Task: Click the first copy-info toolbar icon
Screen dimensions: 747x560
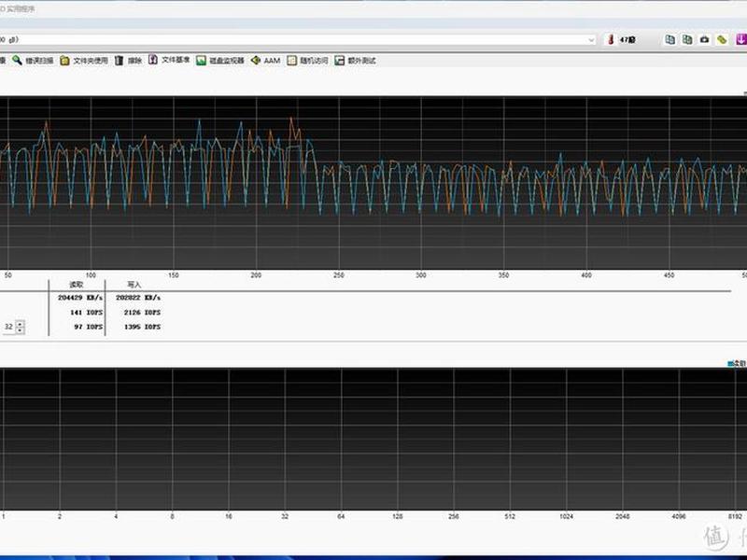Action: click(x=669, y=39)
